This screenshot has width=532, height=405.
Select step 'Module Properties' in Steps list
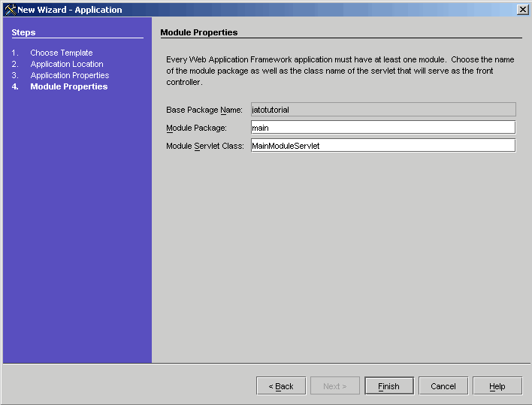(x=69, y=86)
